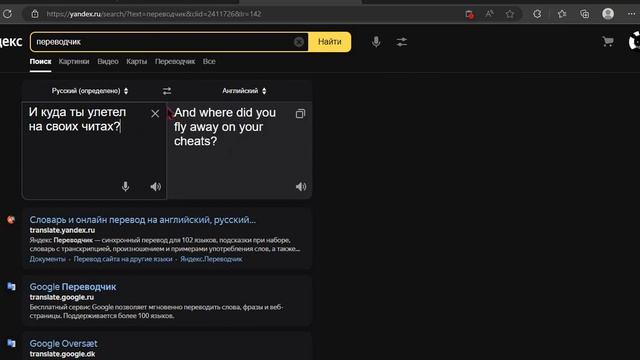
Task: Clear the Yandex search query
Action: [299, 42]
